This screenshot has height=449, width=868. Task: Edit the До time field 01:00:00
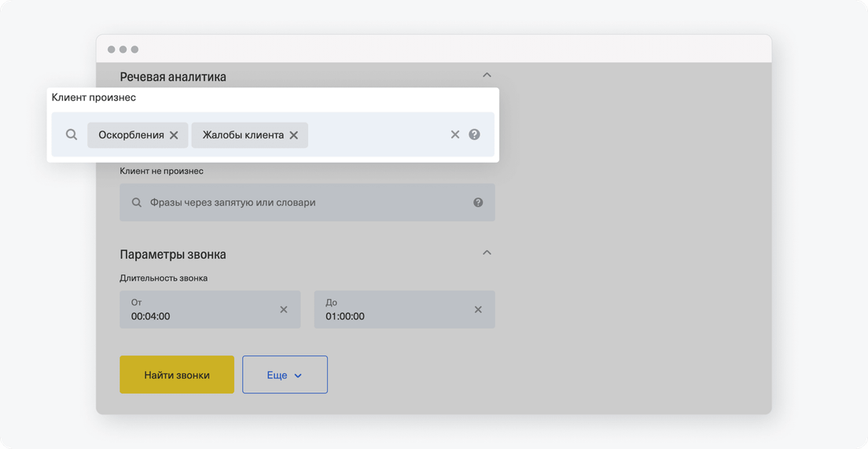click(x=405, y=310)
